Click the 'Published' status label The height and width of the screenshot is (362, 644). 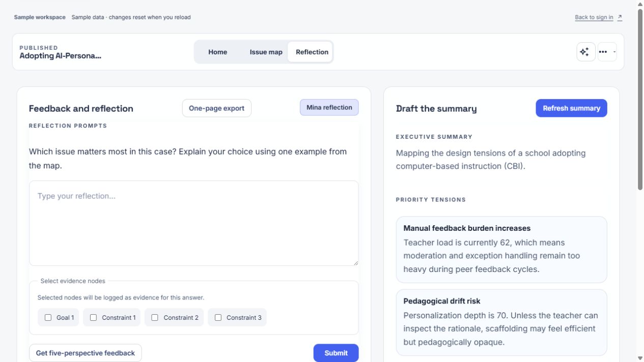[x=39, y=48]
